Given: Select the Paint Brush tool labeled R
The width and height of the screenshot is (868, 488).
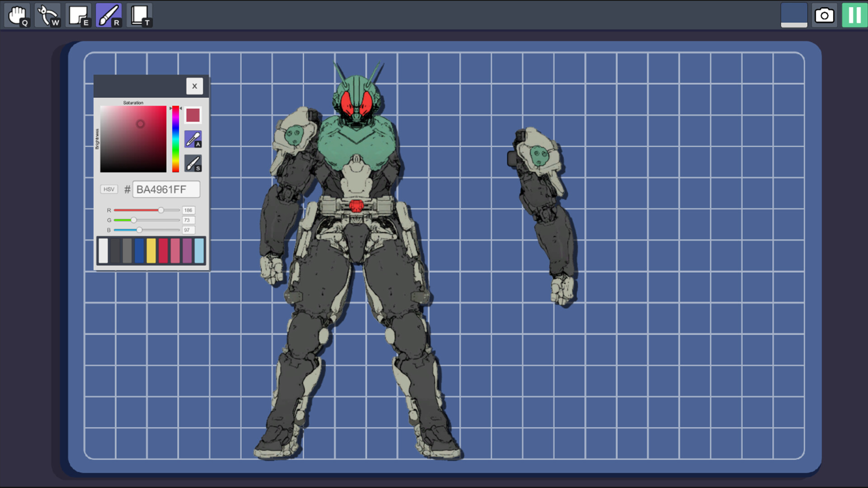Looking at the screenshot, I should coord(108,14).
